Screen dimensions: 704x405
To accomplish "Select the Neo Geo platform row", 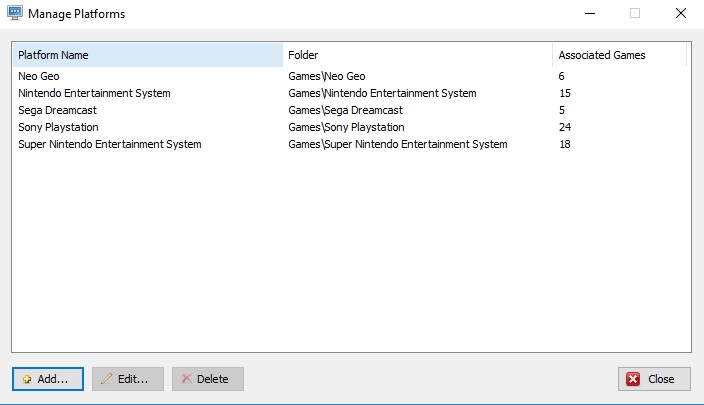I will (351, 76).
